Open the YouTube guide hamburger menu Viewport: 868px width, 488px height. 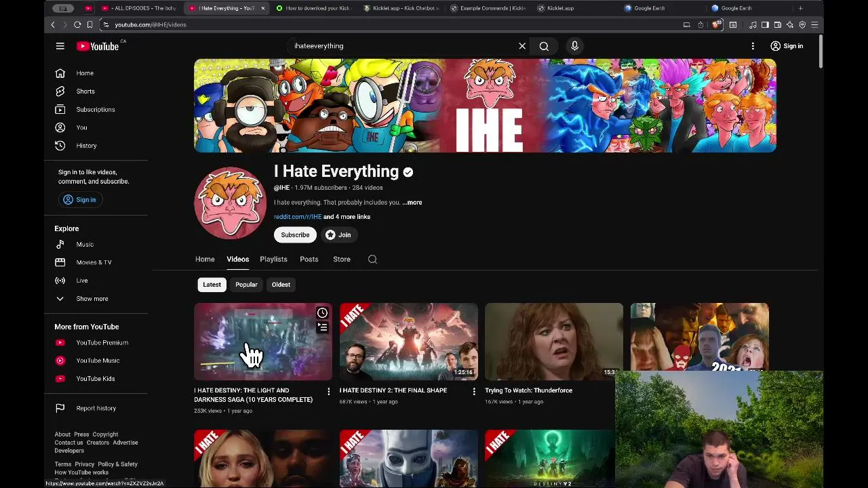[60, 46]
